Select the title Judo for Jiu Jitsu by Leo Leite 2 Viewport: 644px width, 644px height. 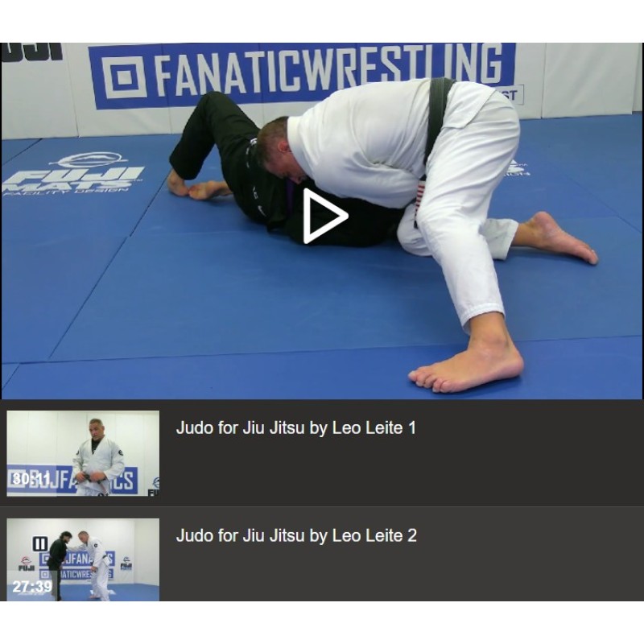tap(296, 535)
